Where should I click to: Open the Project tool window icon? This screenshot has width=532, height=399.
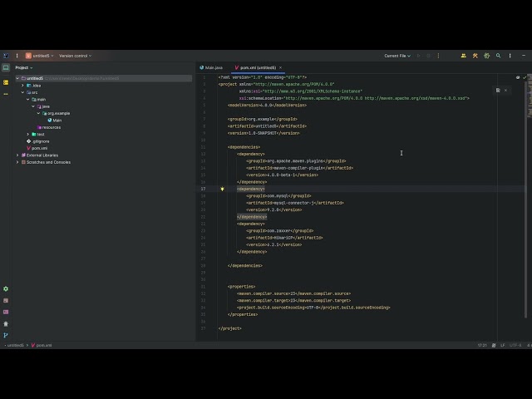6,67
